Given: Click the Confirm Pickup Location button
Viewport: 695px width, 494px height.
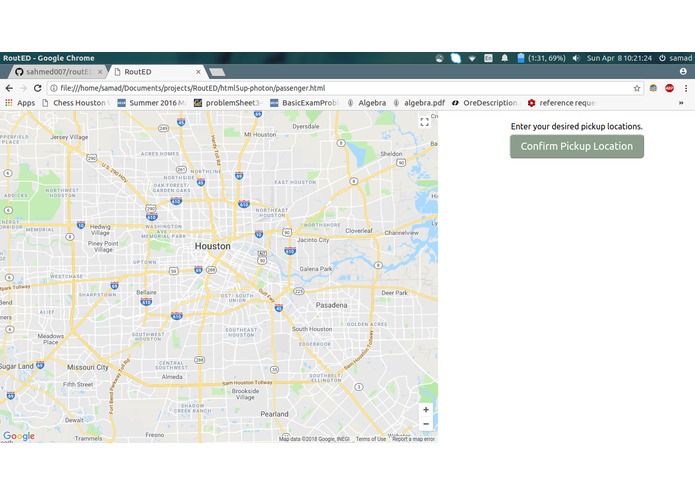Looking at the screenshot, I should [577, 147].
